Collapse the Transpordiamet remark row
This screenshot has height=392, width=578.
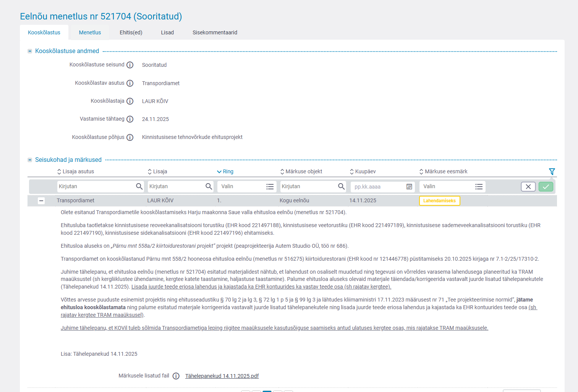tap(41, 201)
